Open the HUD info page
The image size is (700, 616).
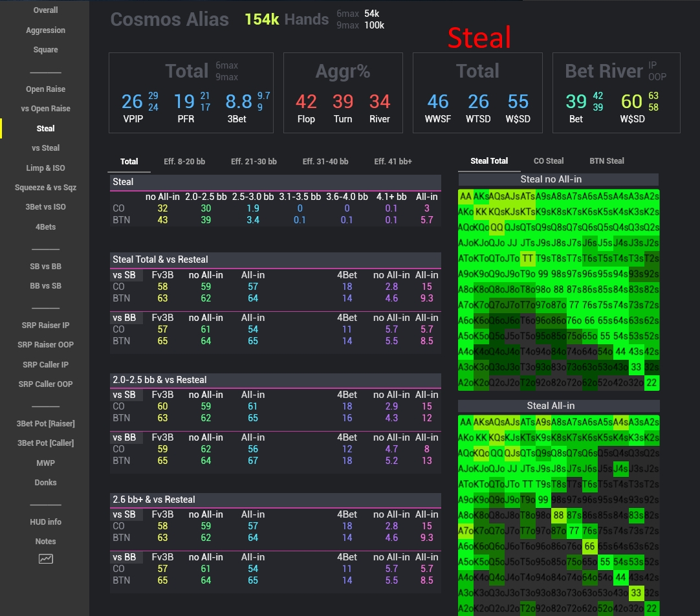(x=45, y=522)
